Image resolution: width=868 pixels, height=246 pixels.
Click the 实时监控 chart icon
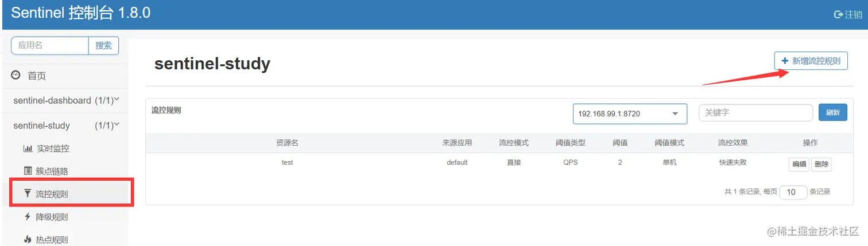tap(28, 149)
